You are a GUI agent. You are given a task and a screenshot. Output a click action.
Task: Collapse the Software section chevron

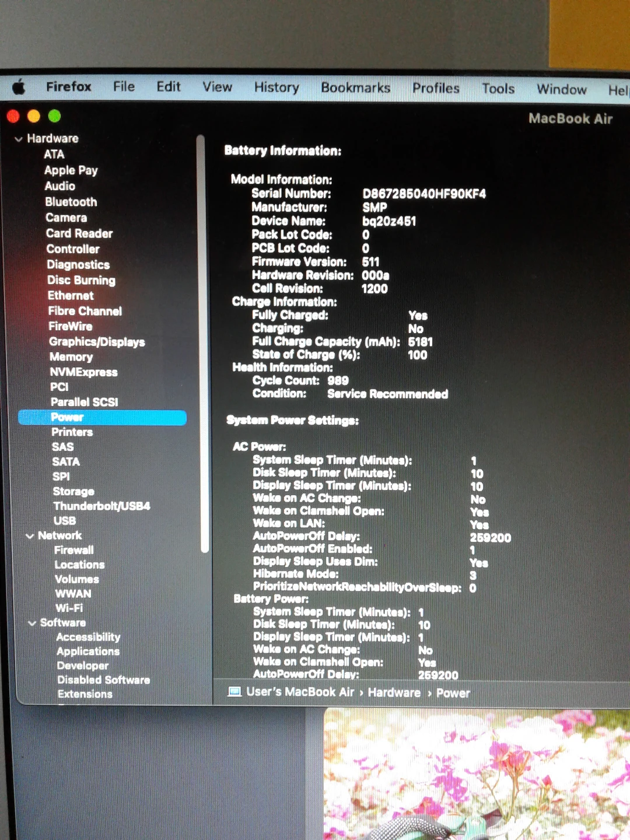coord(32,623)
